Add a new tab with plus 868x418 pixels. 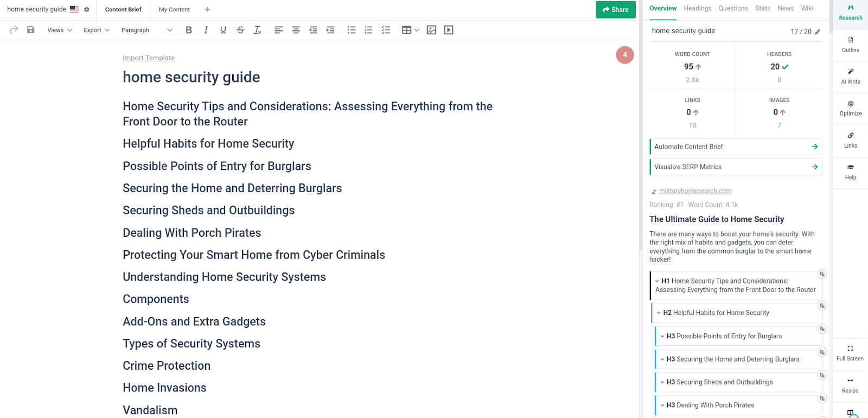[x=208, y=9]
